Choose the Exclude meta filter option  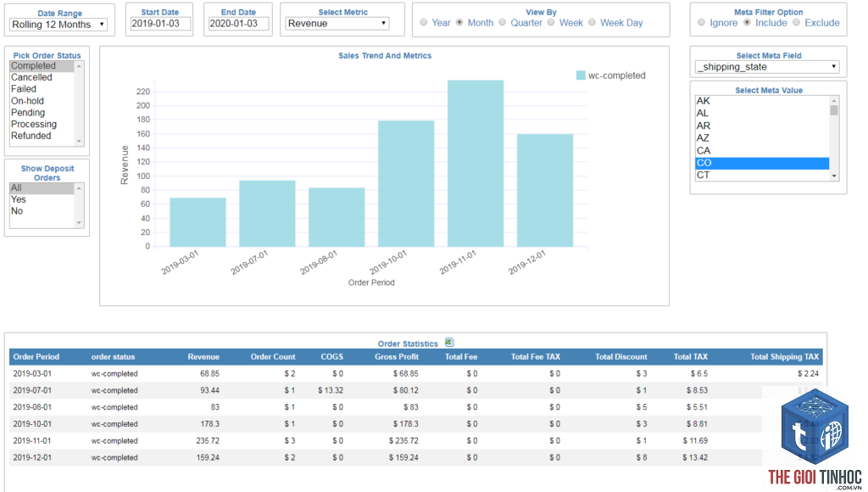(x=796, y=23)
